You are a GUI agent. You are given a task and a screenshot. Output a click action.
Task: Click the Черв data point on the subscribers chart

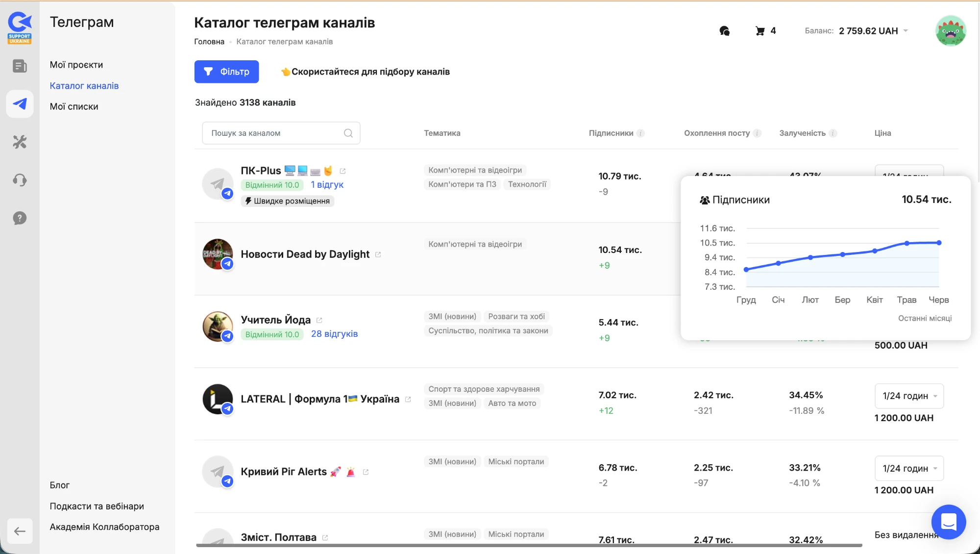click(939, 243)
